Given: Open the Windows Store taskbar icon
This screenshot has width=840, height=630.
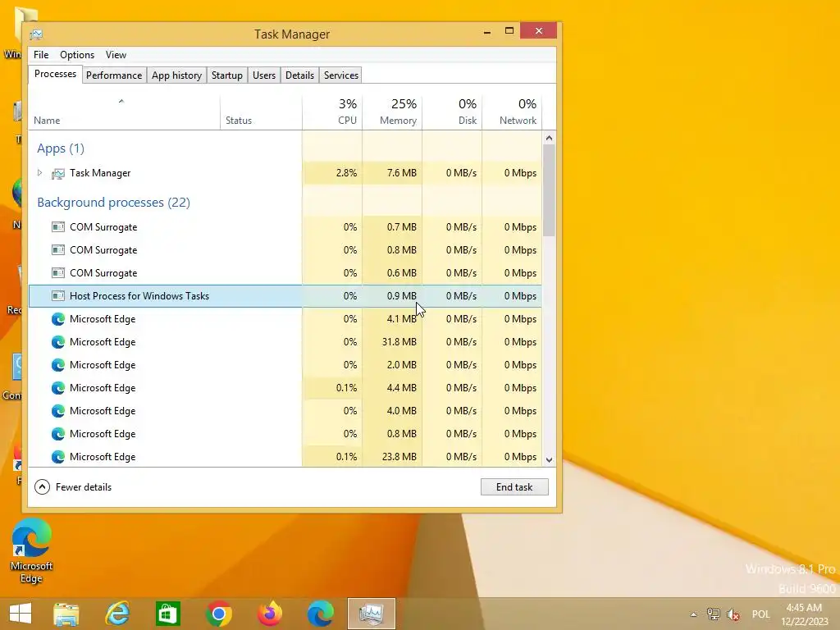Looking at the screenshot, I should pos(167,614).
